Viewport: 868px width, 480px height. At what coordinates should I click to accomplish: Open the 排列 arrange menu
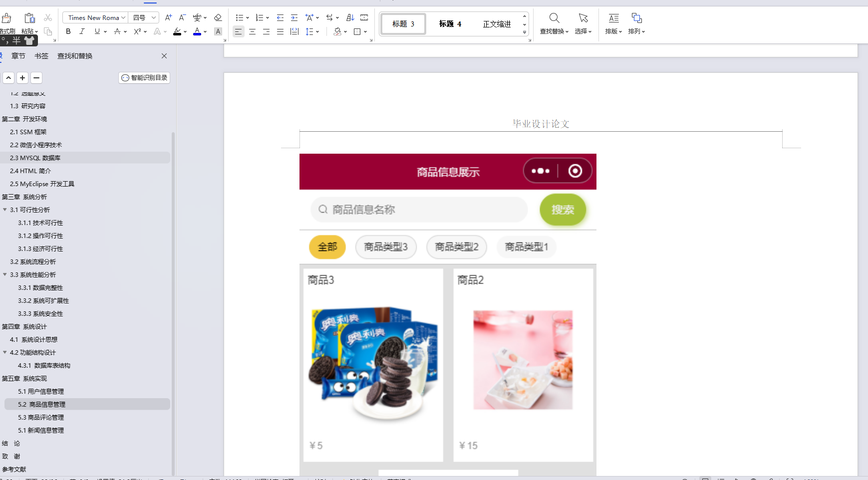pyautogui.click(x=636, y=23)
